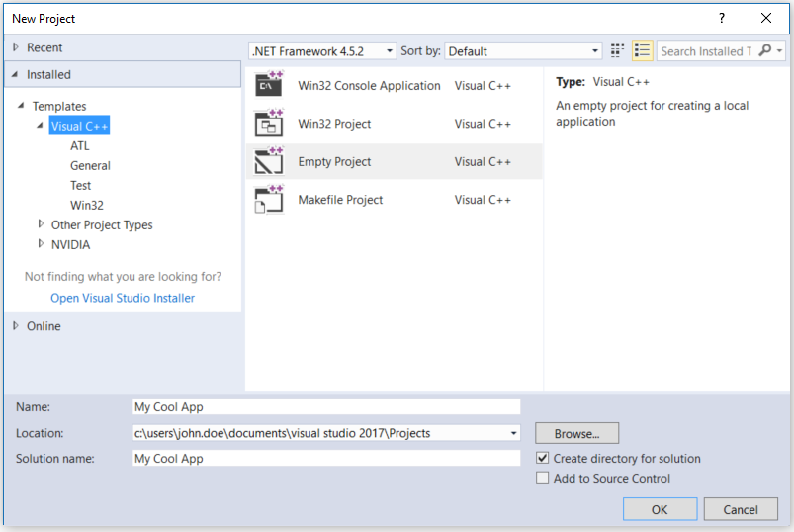Screen dimensions: 794x532
Task: Select the Win32 Project template name
Action: 334,124
